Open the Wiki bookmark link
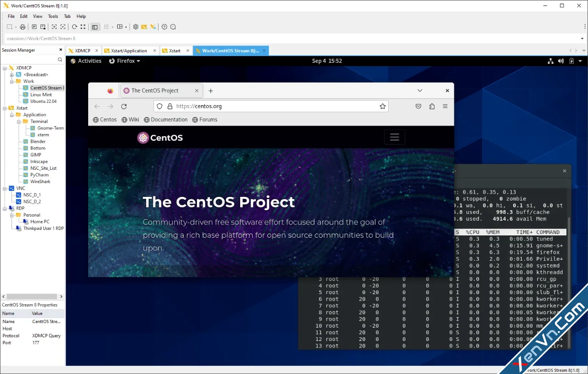This screenshot has height=374, width=588. click(x=130, y=119)
